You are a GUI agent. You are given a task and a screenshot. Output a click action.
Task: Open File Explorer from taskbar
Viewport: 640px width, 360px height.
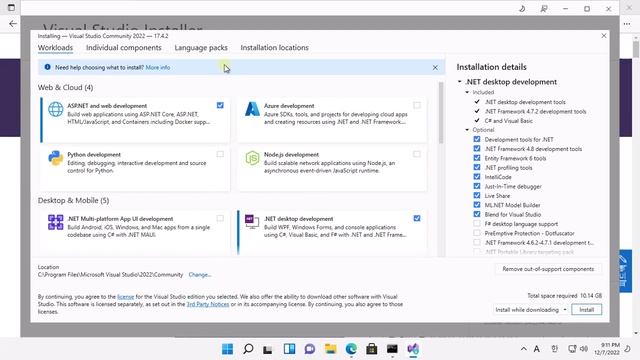tap(331, 349)
